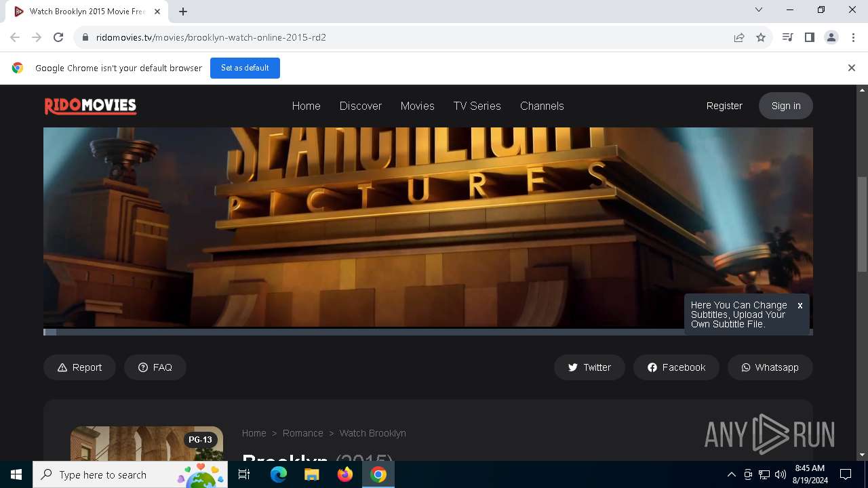868x488 pixels.
Task: Open the volume control in tray
Action: tap(780, 474)
